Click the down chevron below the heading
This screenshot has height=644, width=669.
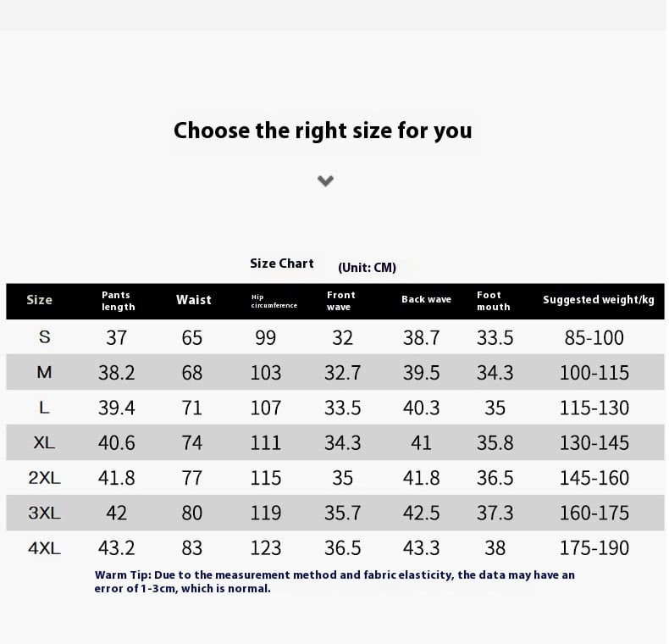pyautogui.click(x=325, y=181)
